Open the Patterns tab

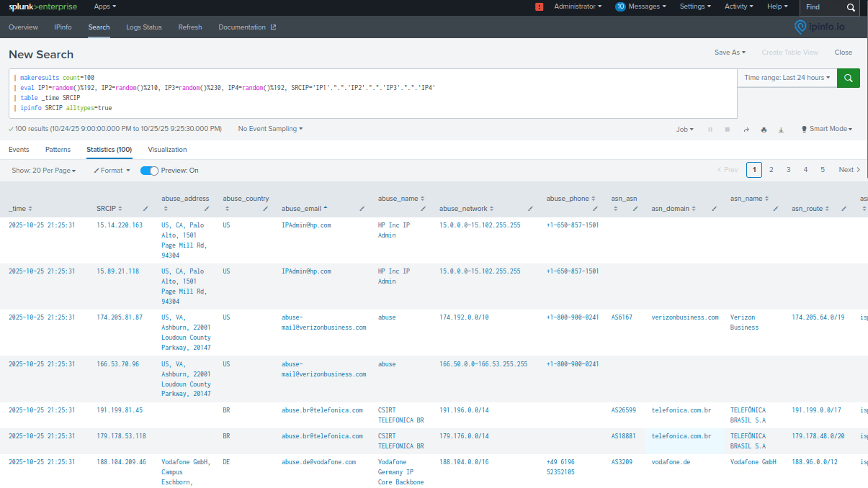tap(58, 149)
